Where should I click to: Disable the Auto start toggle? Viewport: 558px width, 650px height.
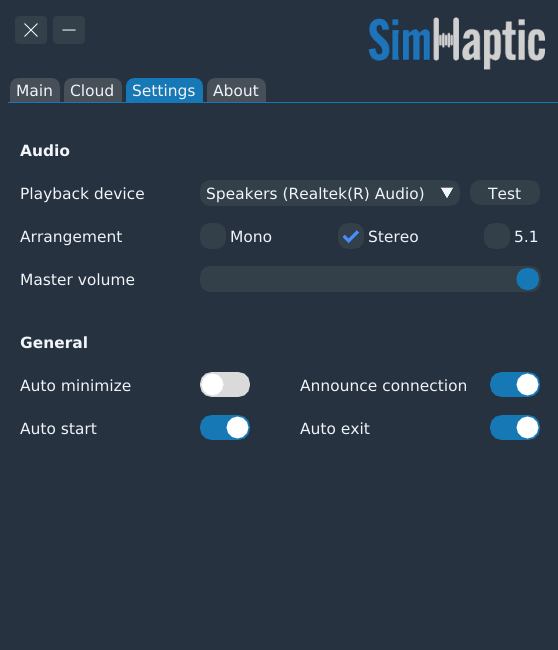[225, 428]
